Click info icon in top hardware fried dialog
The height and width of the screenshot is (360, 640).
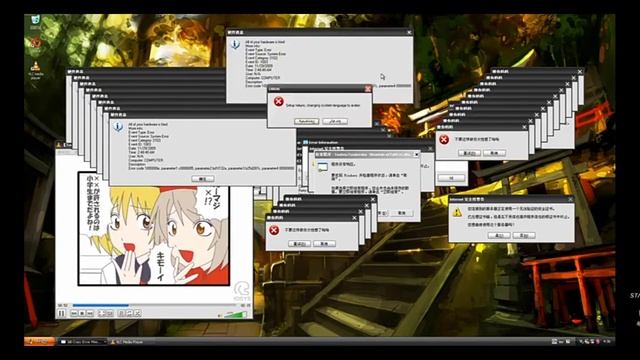[235, 44]
